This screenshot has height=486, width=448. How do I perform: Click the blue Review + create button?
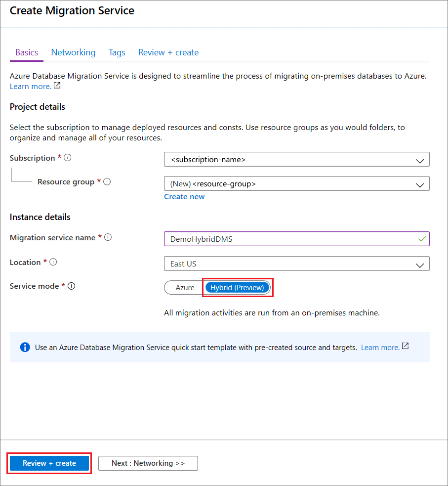coord(49,463)
